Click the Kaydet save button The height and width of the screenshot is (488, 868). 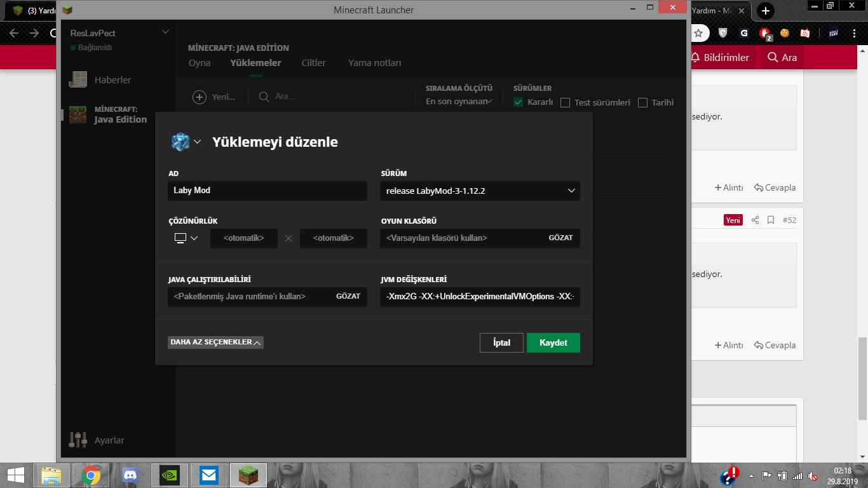[x=553, y=342]
